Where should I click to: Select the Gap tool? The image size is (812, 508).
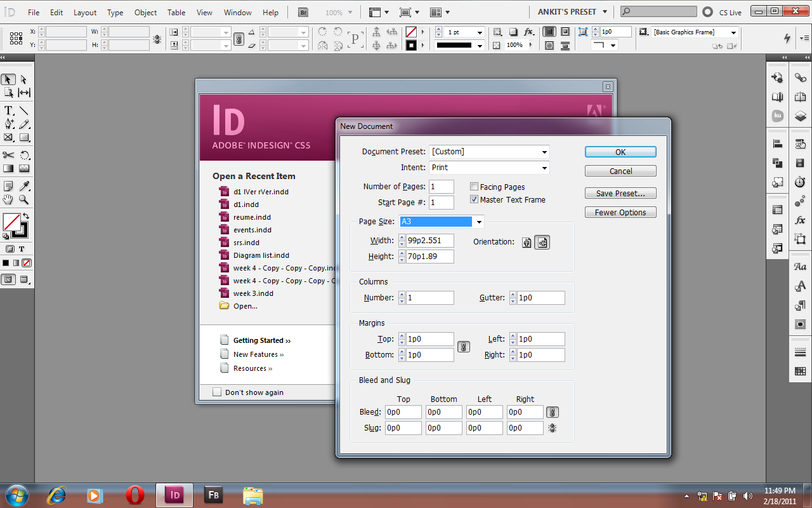coord(24,93)
